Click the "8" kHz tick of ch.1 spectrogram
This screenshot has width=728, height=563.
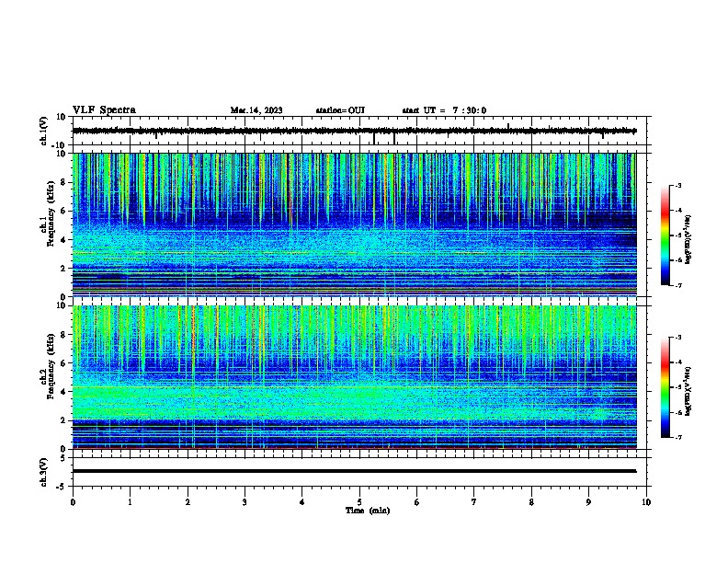coord(64,182)
